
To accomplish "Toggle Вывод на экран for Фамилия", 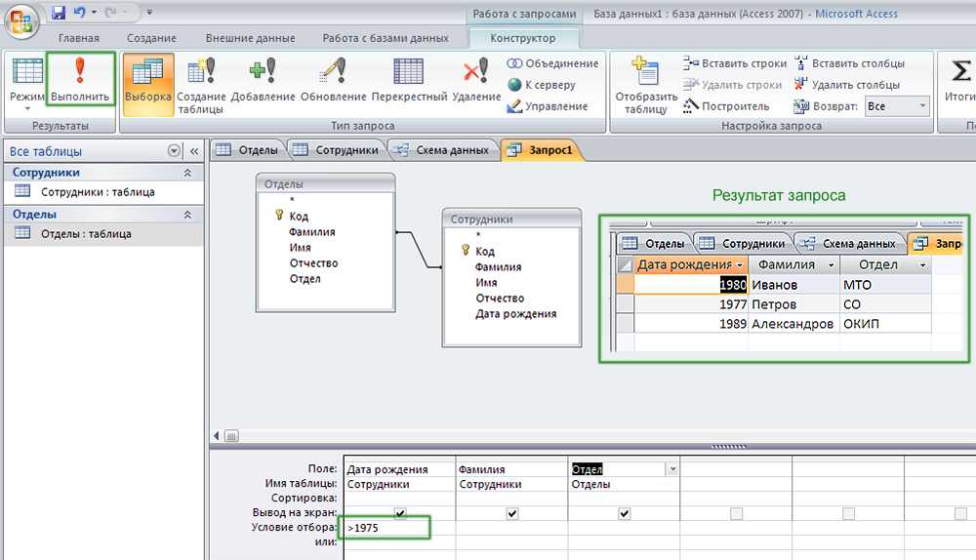I will click(x=512, y=513).
